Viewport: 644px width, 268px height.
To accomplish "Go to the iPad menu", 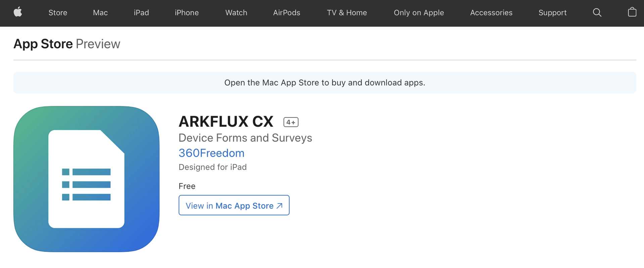I will click(141, 13).
